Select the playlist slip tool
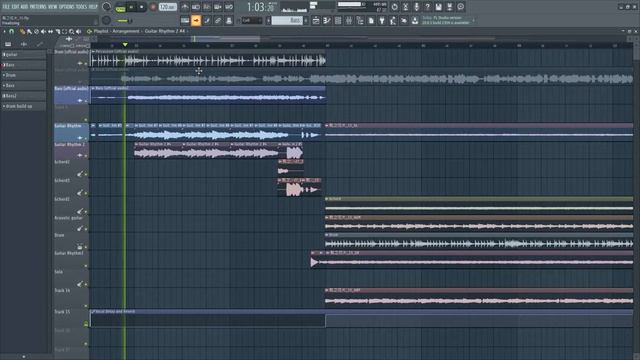Viewport: 640px width, 360px height. (x=50, y=31)
